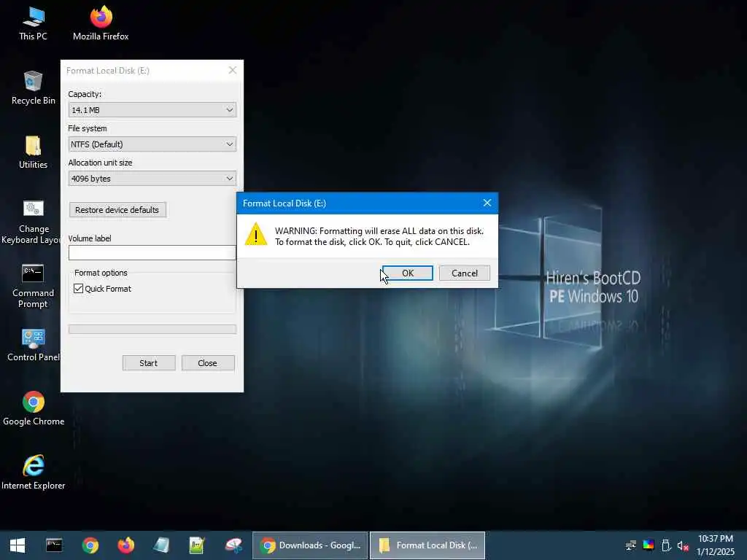Click Start in Format window
Screen dimensions: 747x560
coord(149,363)
